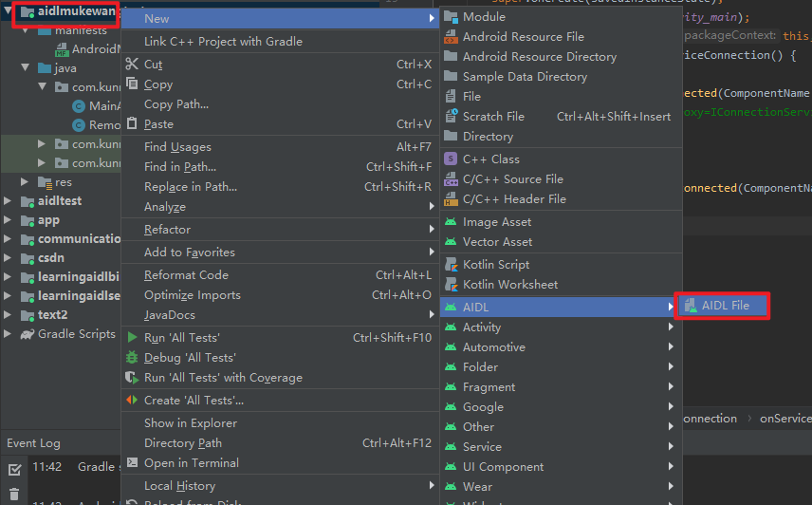Viewport: 812px width, 505px height.
Task: Choose Reformat Code
Action: (280, 275)
